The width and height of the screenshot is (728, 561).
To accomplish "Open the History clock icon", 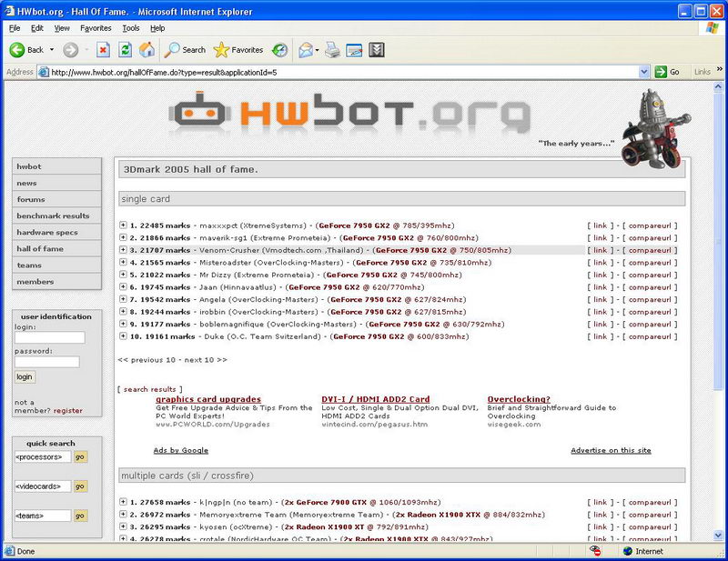I will click(x=279, y=50).
